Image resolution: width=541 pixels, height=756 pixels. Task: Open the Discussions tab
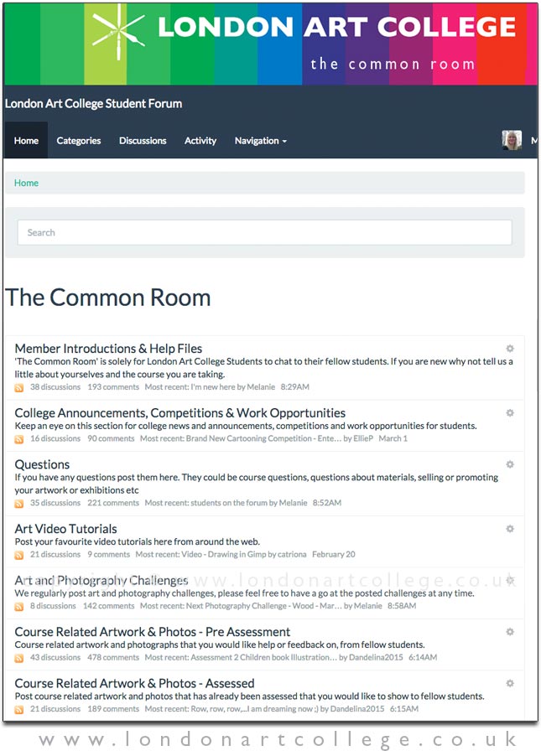click(143, 141)
